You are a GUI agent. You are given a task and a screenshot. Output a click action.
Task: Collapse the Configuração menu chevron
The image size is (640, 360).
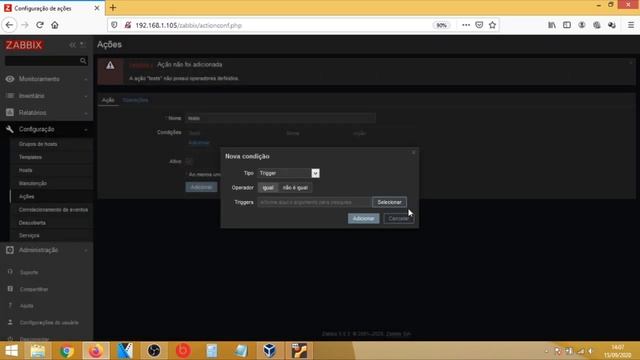pyautogui.click(x=86, y=129)
